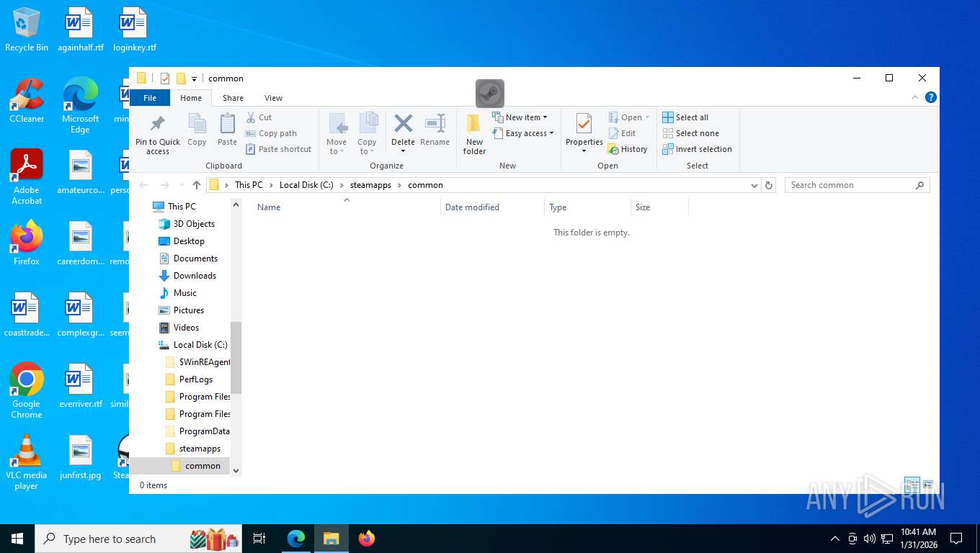Image resolution: width=980 pixels, height=553 pixels.
Task: Click Invert selection in ribbon
Action: click(697, 149)
